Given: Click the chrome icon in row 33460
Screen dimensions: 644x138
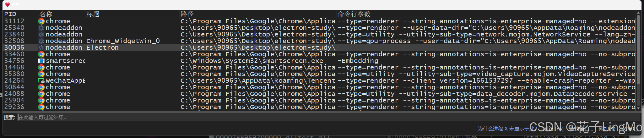Looking at the screenshot, I should coord(41,54).
